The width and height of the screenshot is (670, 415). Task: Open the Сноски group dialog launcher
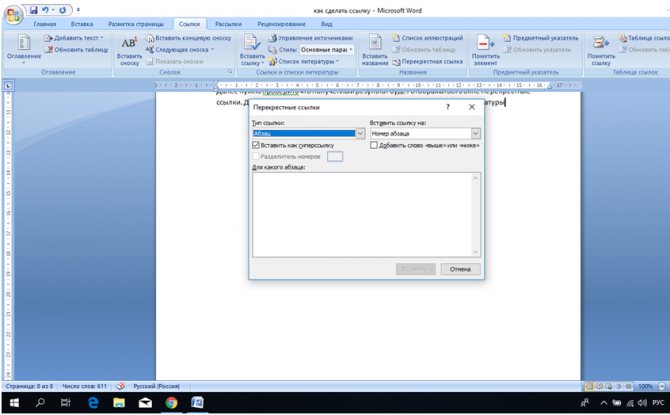point(230,72)
